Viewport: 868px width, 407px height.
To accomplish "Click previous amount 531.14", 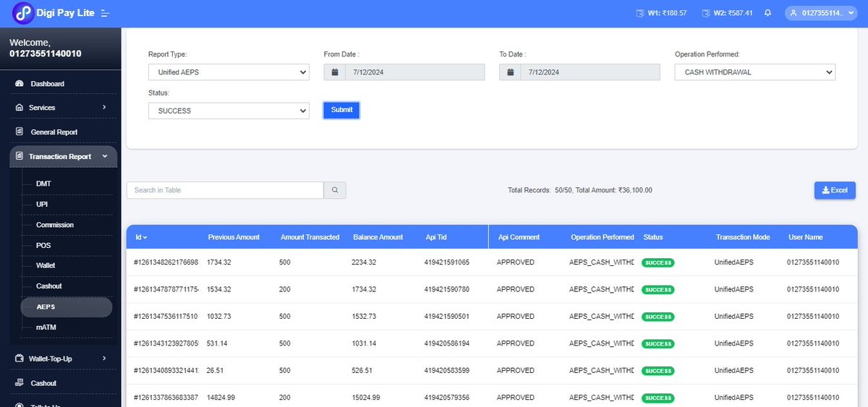I will 218,343.
